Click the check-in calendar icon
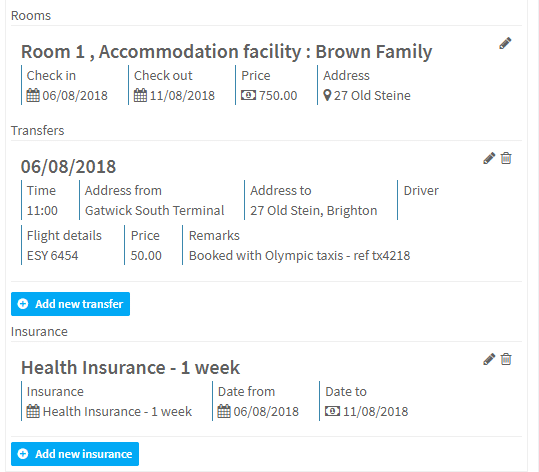The height and width of the screenshot is (472, 539). coord(33,96)
